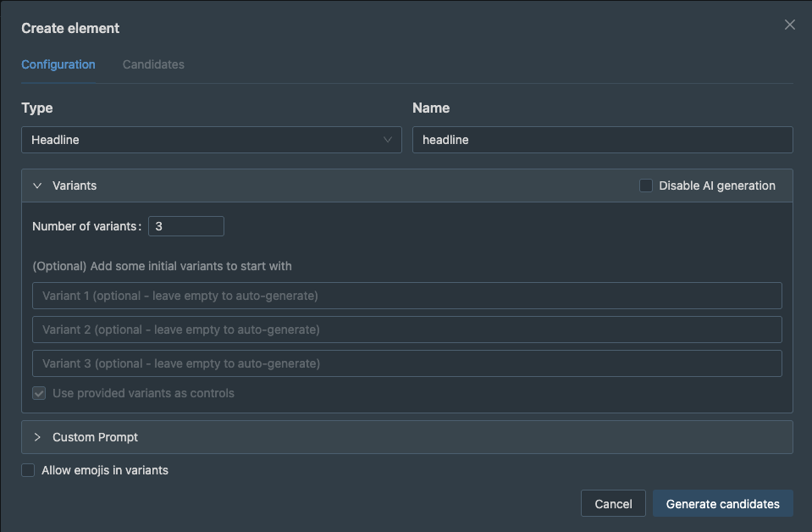Click the Variants panel header title
This screenshot has height=532, width=812.
[x=75, y=186]
